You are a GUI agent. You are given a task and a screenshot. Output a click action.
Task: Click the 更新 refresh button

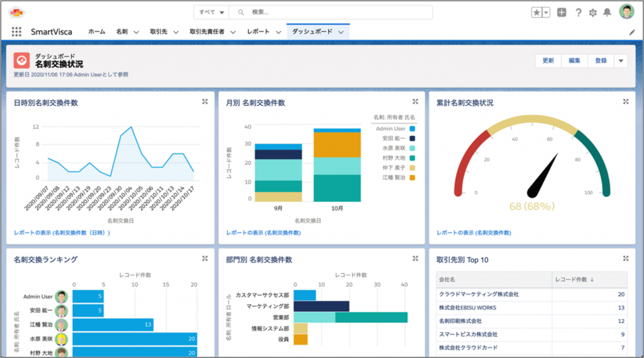[x=548, y=60]
